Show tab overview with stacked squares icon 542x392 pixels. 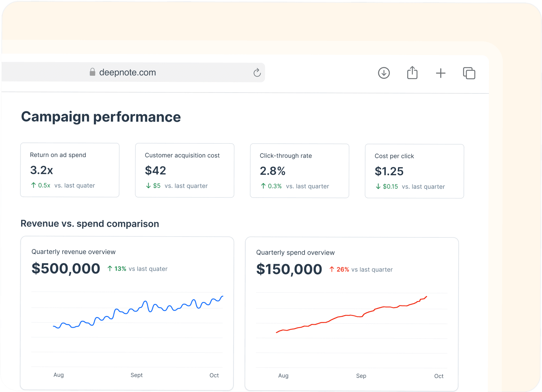(x=469, y=73)
